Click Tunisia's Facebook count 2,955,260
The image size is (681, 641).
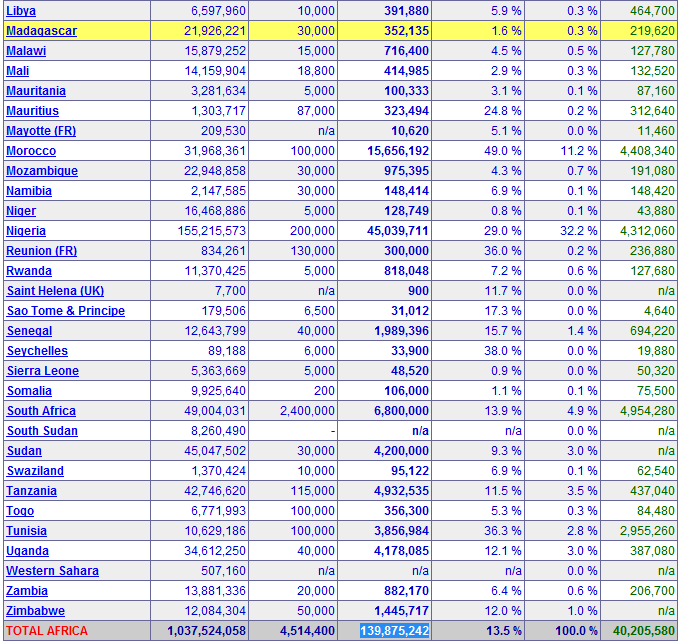click(647, 530)
